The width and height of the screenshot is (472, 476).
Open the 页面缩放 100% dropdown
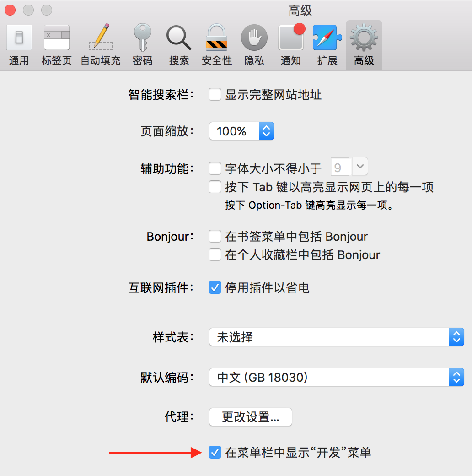pos(241,131)
